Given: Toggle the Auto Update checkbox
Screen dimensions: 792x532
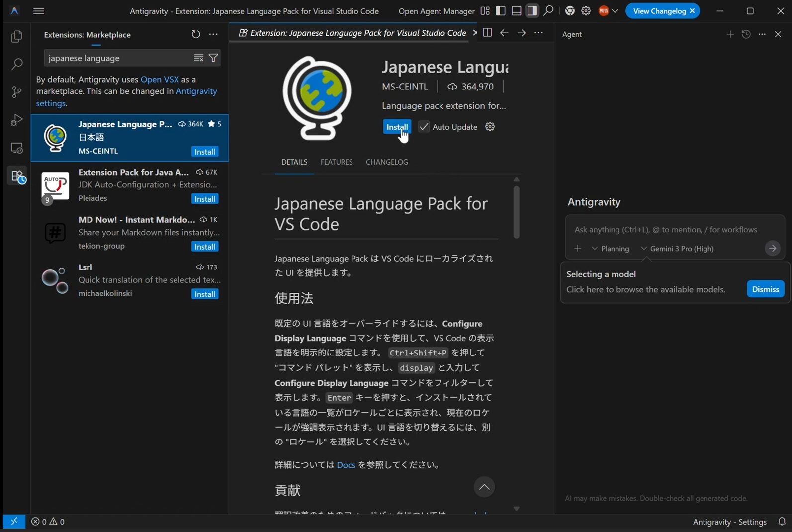Looking at the screenshot, I should (424, 127).
